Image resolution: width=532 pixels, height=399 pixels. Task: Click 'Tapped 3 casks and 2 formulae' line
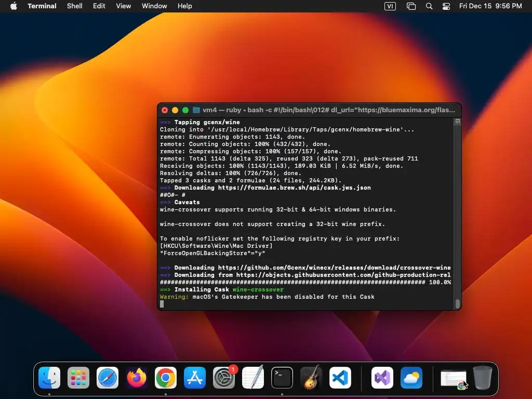(250, 180)
